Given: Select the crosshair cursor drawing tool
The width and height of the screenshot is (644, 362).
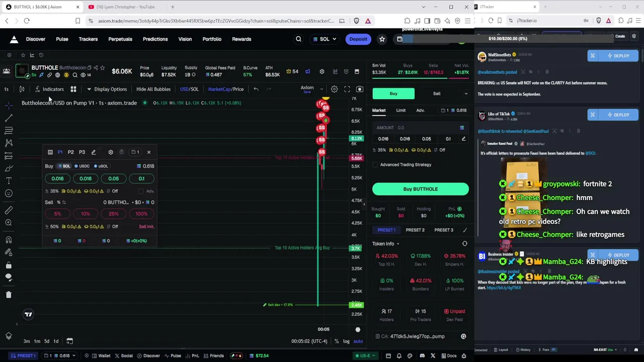Looking at the screenshot, I should click(x=9, y=105).
